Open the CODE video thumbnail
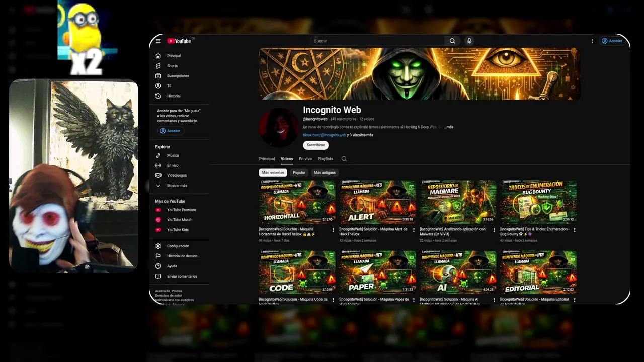 click(x=297, y=272)
